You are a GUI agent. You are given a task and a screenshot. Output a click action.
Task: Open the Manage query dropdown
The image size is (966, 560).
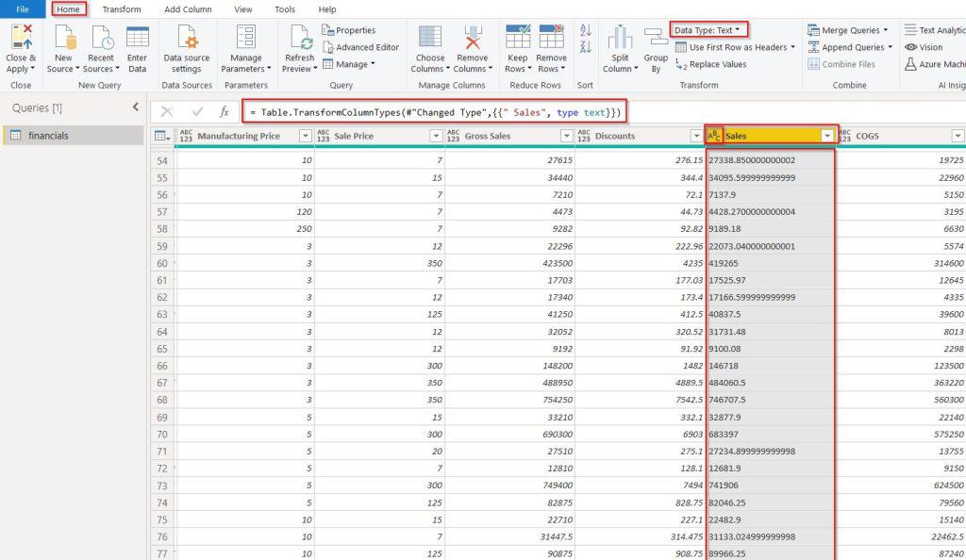349,64
